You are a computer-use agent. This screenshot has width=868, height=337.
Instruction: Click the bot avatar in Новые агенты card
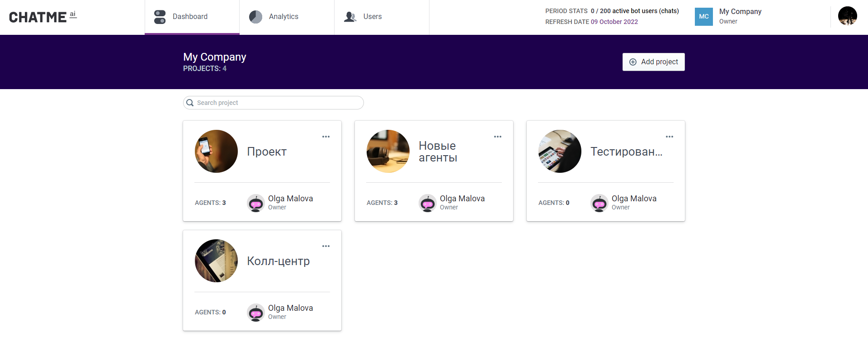point(428,203)
